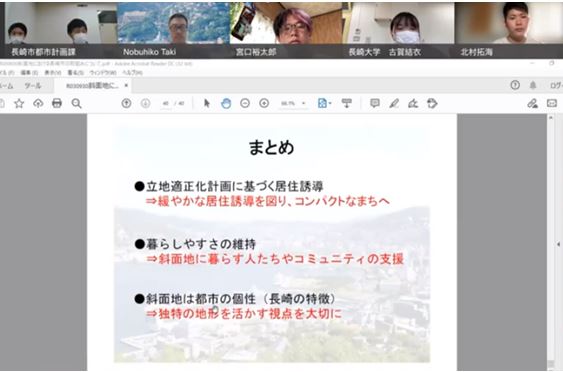Click the notification bell icon
This screenshot has width=563, height=372.
coord(533,85)
